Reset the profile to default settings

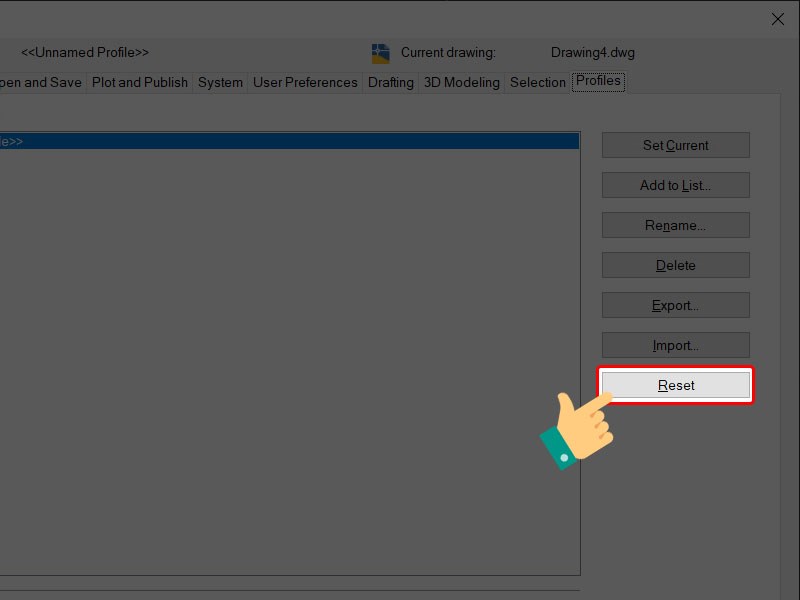675,385
